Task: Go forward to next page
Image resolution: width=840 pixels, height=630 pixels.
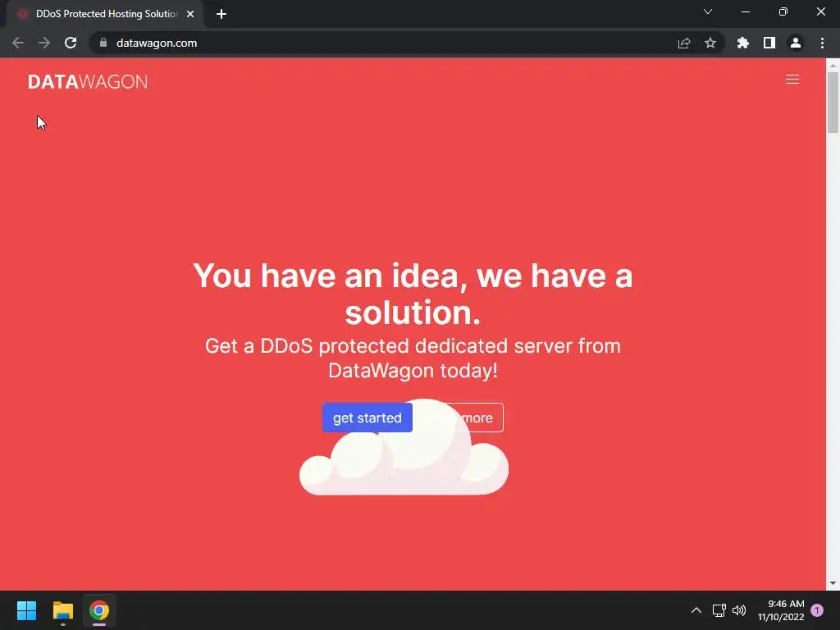Action: 44,43
